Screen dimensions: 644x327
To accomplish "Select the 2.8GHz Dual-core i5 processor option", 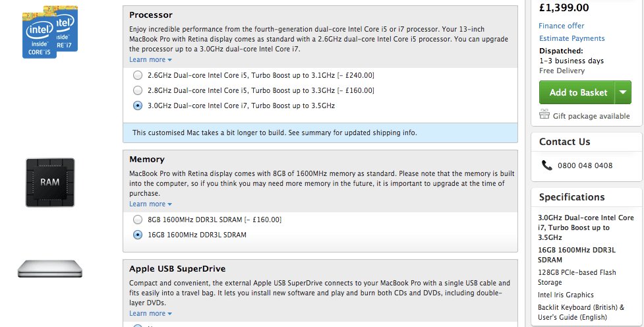I will coord(138,90).
